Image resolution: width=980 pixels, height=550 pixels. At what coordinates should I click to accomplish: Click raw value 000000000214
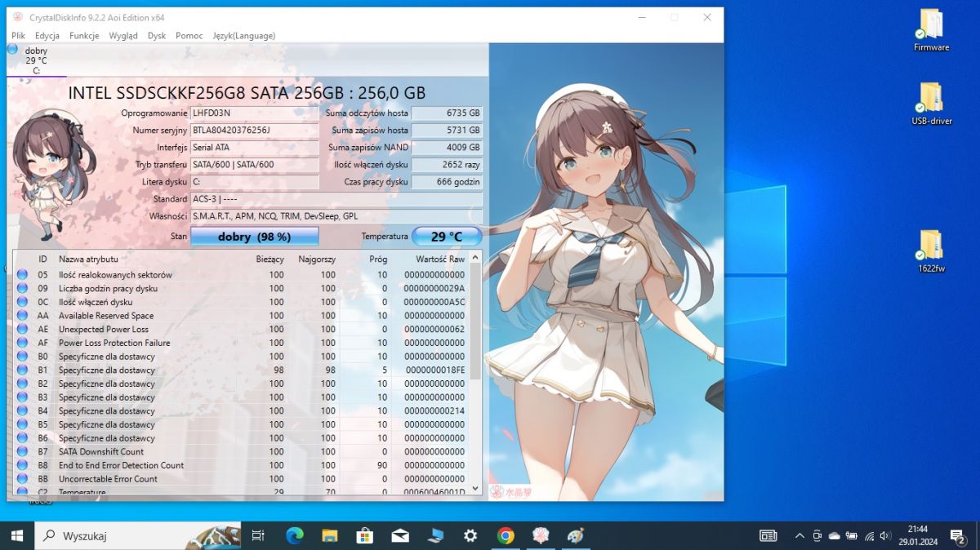[x=434, y=410]
